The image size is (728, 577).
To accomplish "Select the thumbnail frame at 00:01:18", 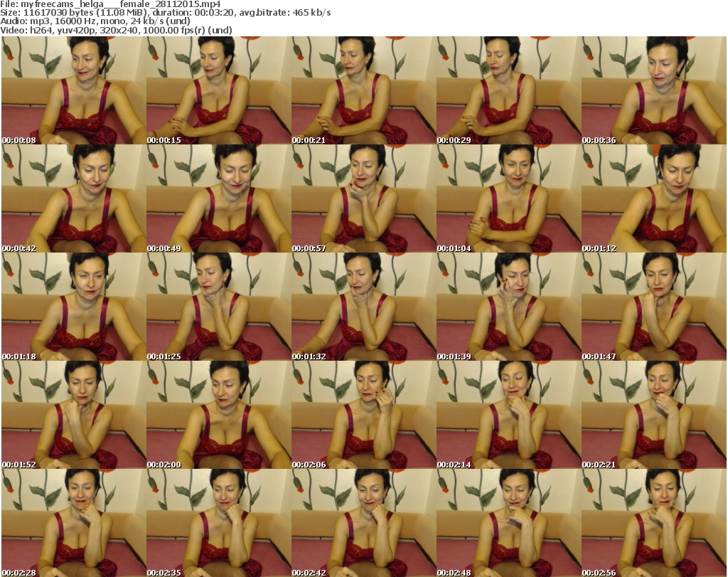I will (x=73, y=307).
